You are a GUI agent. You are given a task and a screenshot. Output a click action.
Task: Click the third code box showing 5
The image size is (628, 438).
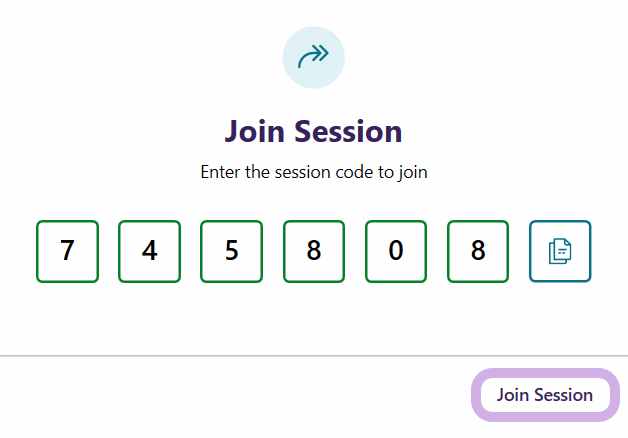pyautogui.click(x=232, y=251)
